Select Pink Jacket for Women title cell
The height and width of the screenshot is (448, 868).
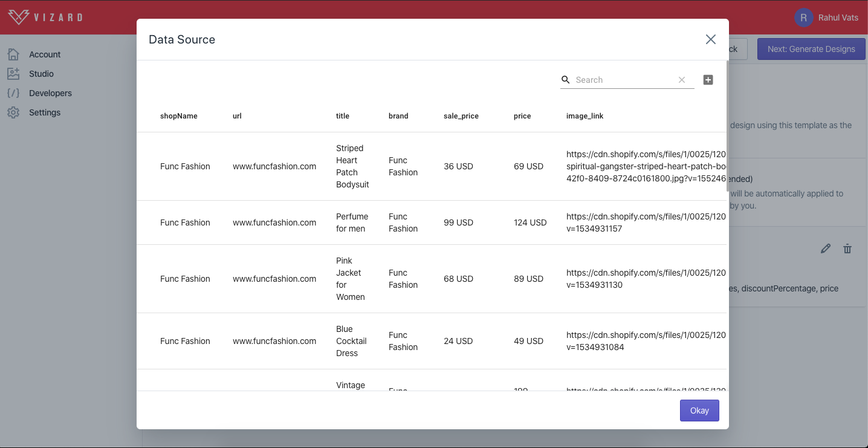351,279
